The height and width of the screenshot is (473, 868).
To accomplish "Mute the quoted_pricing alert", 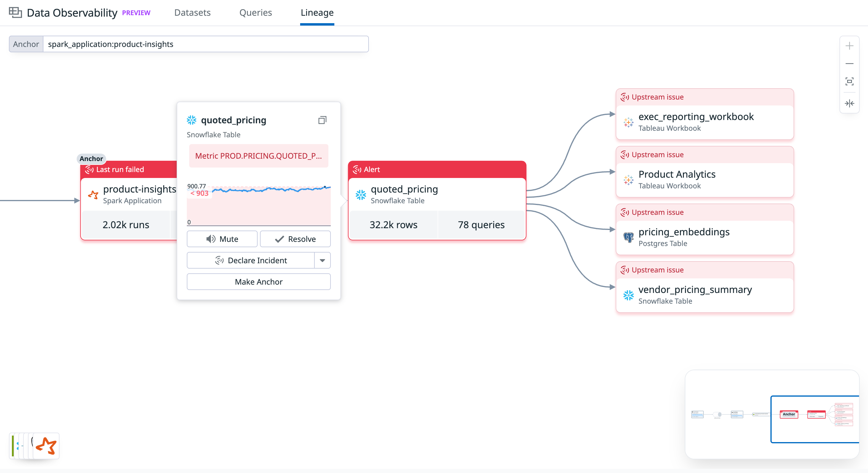I will coord(222,239).
